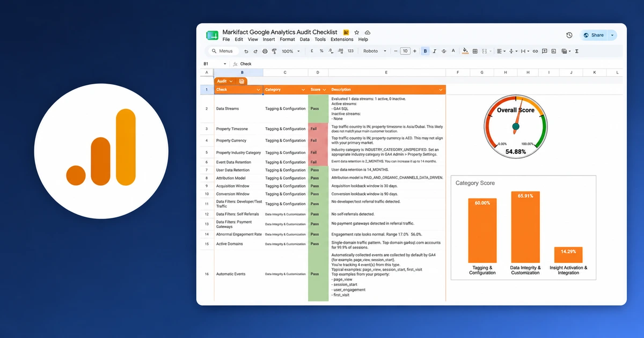The image size is (644, 338).
Task: Decrease font size with minus button
Action: pyautogui.click(x=396, y=51)
